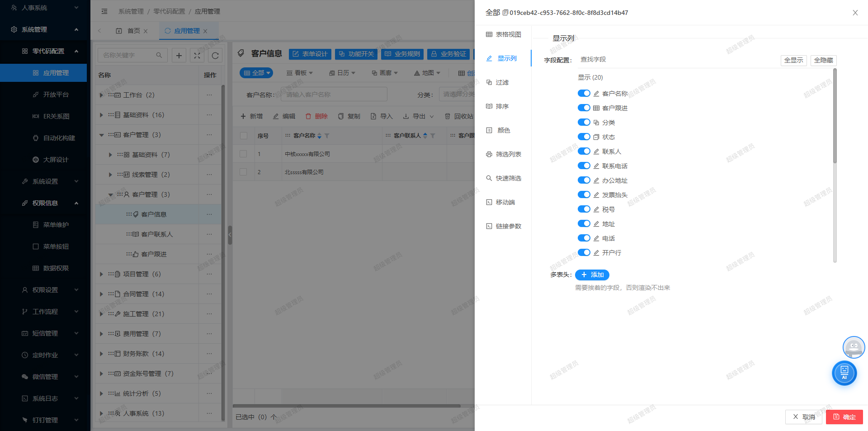Click the more options dots for 工作台 row
This screenshot has height=431, width=868.
[x=209, y=95]
